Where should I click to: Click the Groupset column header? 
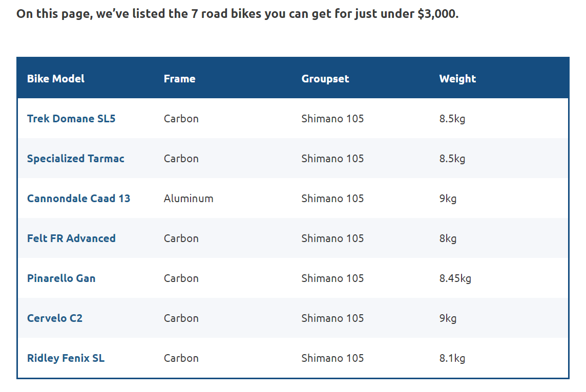[x=325, y=79]
